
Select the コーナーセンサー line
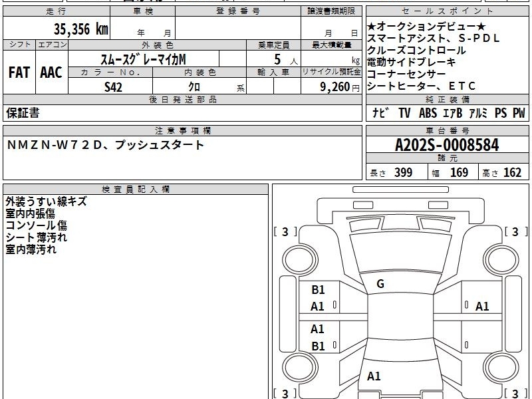[x=406, y=74]
